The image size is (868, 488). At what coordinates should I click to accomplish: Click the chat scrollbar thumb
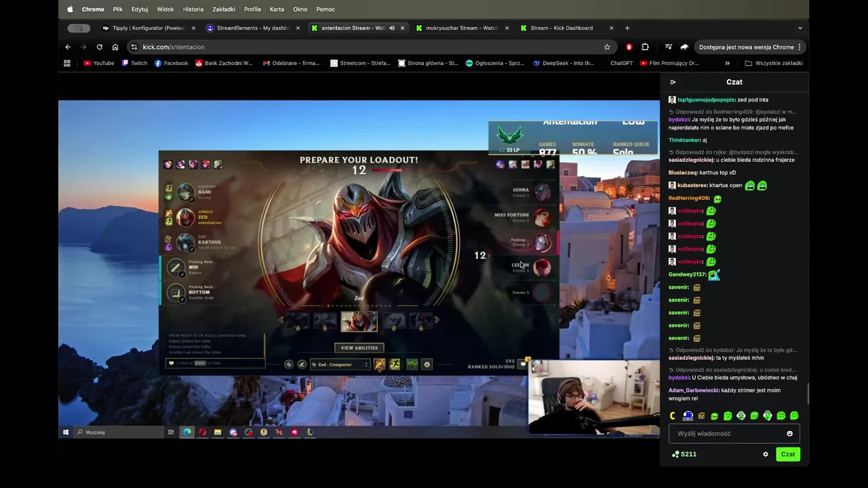pos(807,394)
